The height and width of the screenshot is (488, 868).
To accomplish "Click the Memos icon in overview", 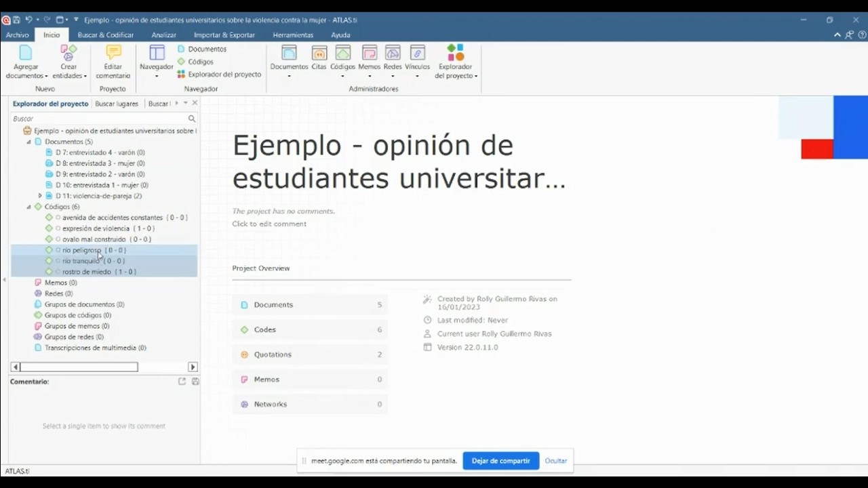I will [x=244, y=380].
